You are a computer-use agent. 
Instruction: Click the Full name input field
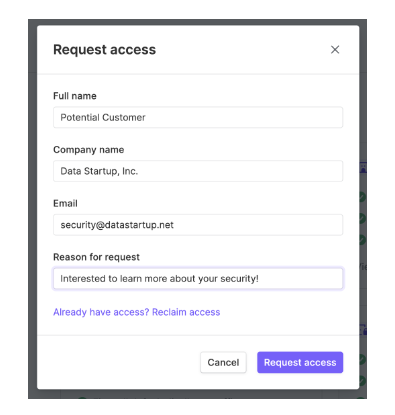tap(198, 117)
